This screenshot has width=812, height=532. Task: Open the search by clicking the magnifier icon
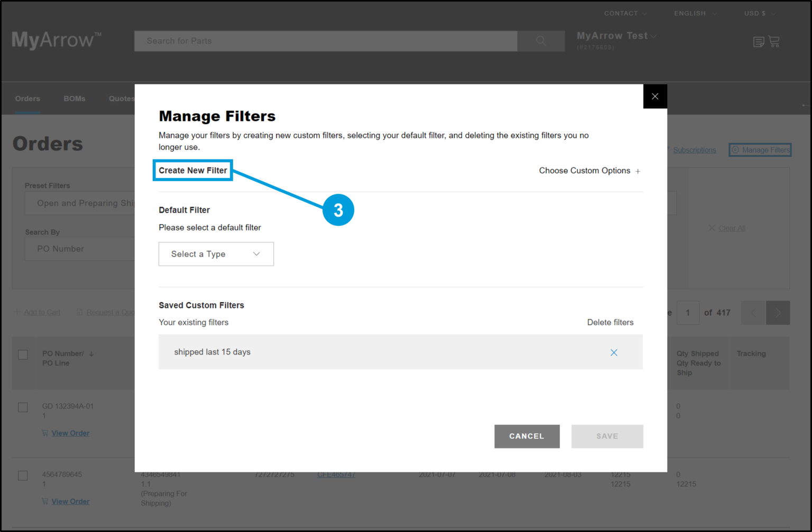click(x=540, y=41)
